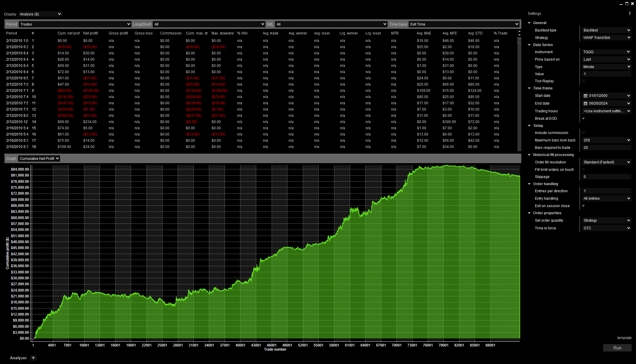Image resolution: width=636 pixels, height=364 pixels.
Task: Open the Long/Short filter dropdown
Action: point(209,24)
